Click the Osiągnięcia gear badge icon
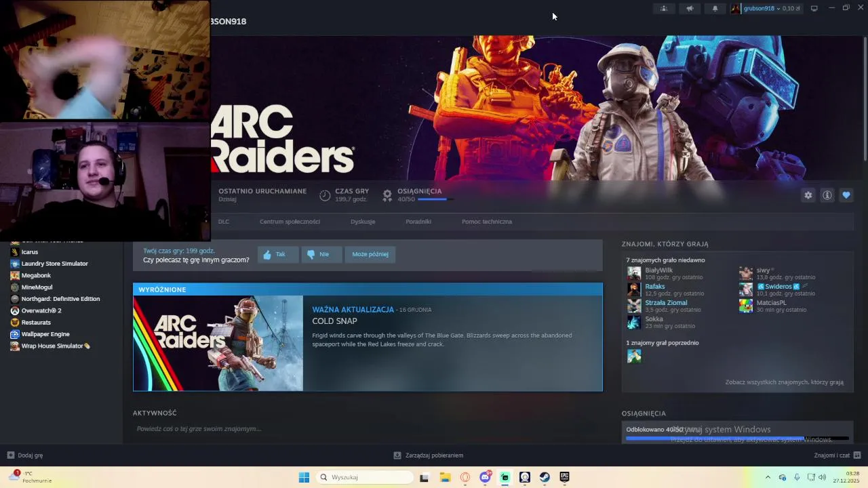Image resolution: width=868 pixels, height=488 pixels. click(387, 195)
